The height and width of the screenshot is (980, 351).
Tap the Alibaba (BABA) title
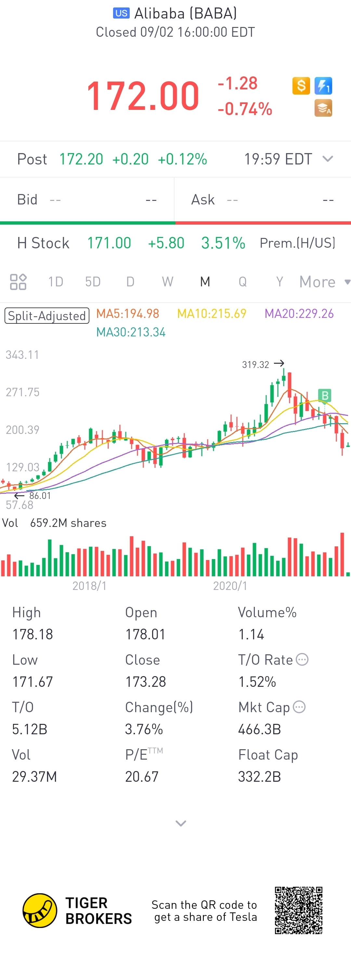(186, 13)
